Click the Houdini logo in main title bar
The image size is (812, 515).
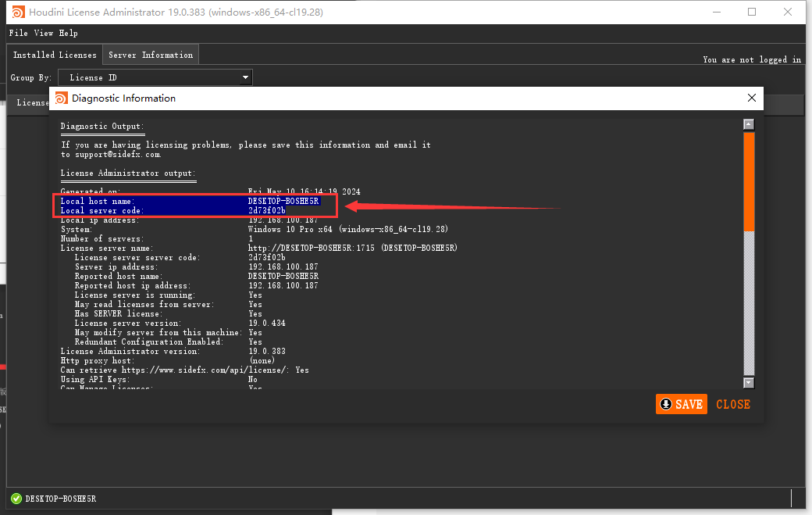16,13
